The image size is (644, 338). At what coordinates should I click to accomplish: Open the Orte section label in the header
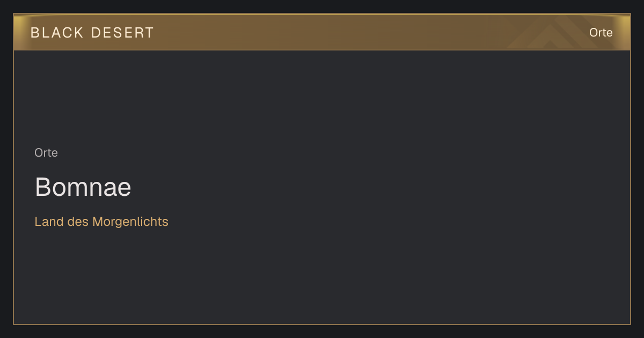click(x=601, y=33)
